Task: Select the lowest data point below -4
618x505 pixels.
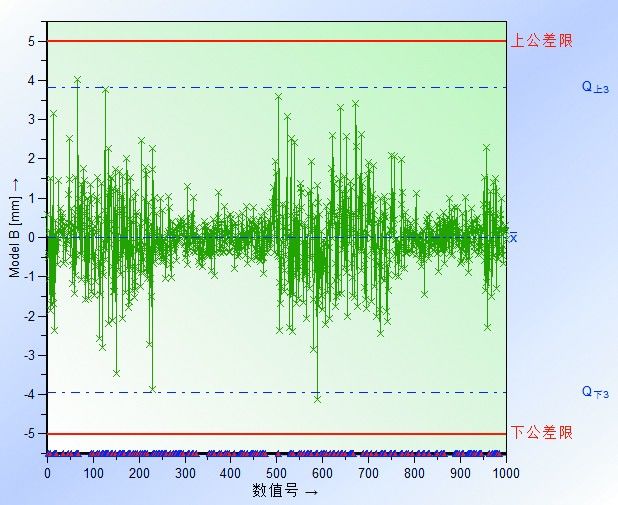Action: pos(317,399)
